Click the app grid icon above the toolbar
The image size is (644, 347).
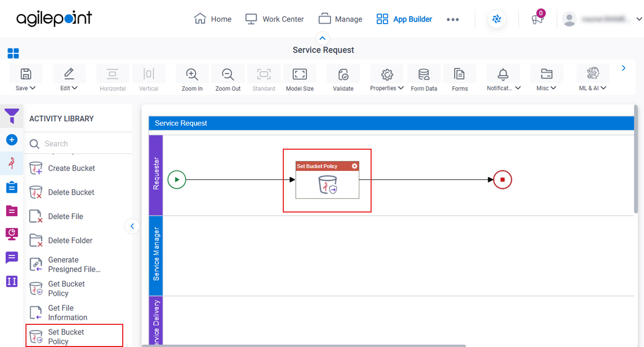pyautogui.click(x=13, y=53)
